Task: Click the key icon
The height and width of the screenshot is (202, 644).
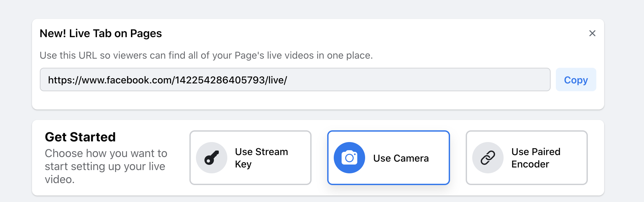Action: click(x=212, y=158)
